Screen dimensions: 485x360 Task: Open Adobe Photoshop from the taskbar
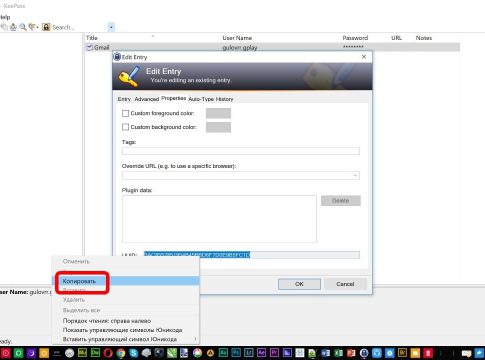pyautogui.click(x=236, y=353)
